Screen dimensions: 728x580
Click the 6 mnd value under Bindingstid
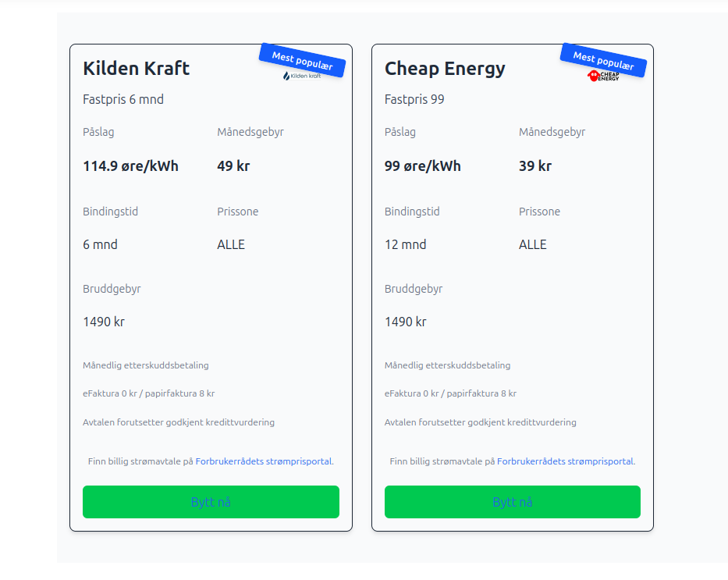pos(100,245)
